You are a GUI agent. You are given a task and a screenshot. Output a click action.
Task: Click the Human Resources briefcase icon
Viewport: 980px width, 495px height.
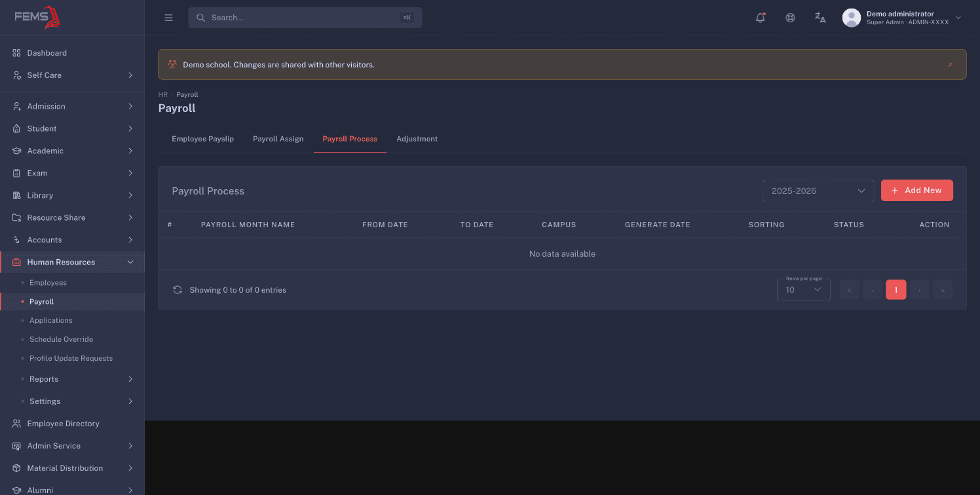click(x=17, y=263)
